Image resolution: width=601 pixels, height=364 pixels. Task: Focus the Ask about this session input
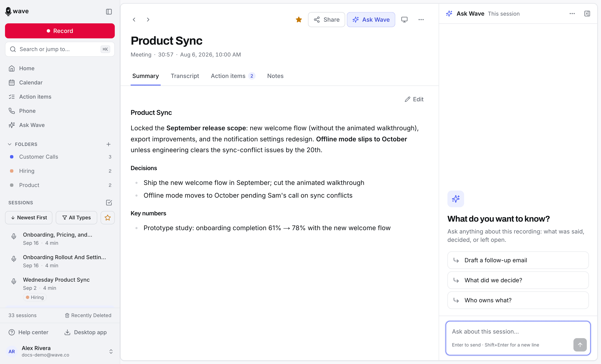(x=518, y=338)
